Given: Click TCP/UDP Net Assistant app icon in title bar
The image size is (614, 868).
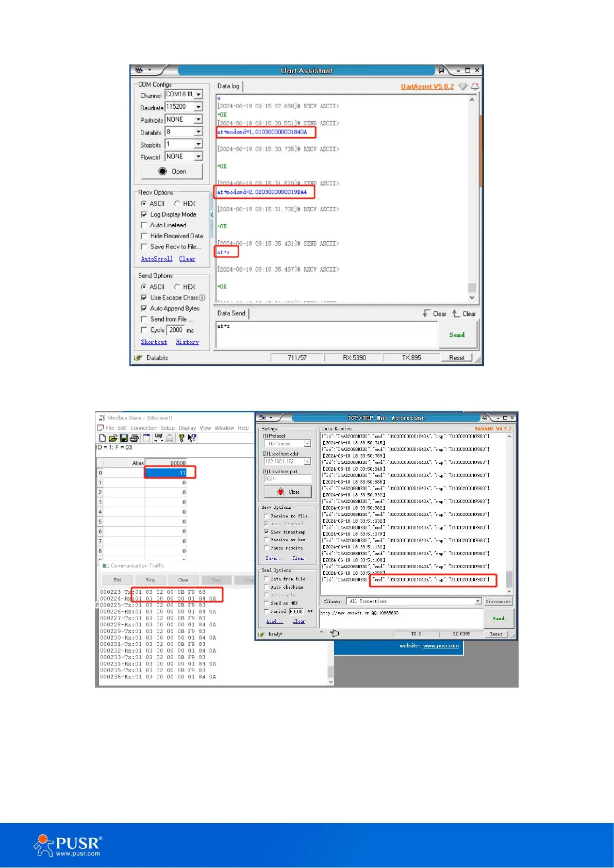Looking at the screenshot, I should tap(263, 418).
